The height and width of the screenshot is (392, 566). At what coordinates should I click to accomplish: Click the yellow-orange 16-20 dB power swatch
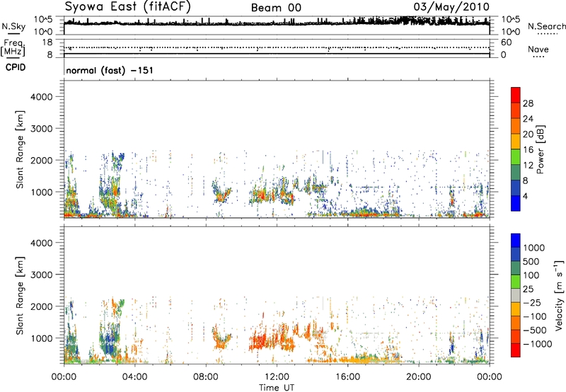click(x=516, y=141)
